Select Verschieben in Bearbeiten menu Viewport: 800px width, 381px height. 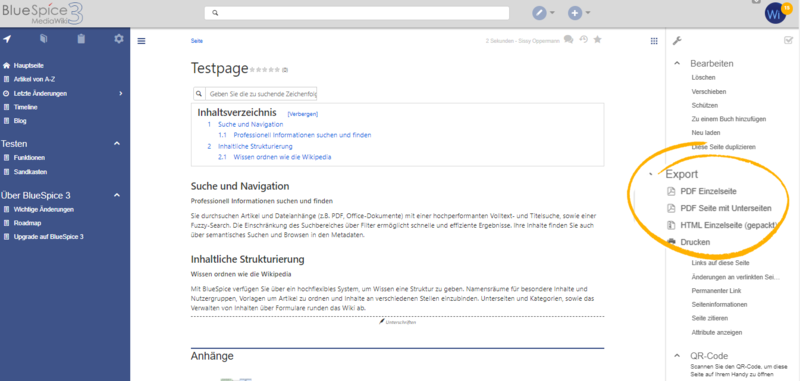[709, 92]
